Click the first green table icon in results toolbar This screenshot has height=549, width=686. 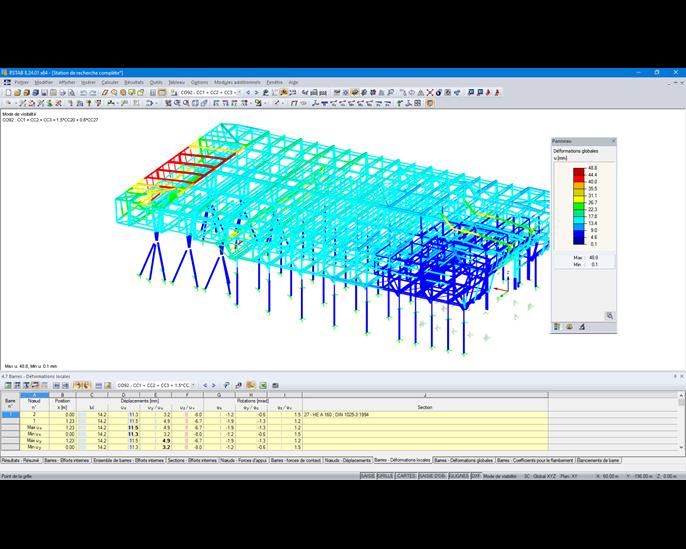8,385
